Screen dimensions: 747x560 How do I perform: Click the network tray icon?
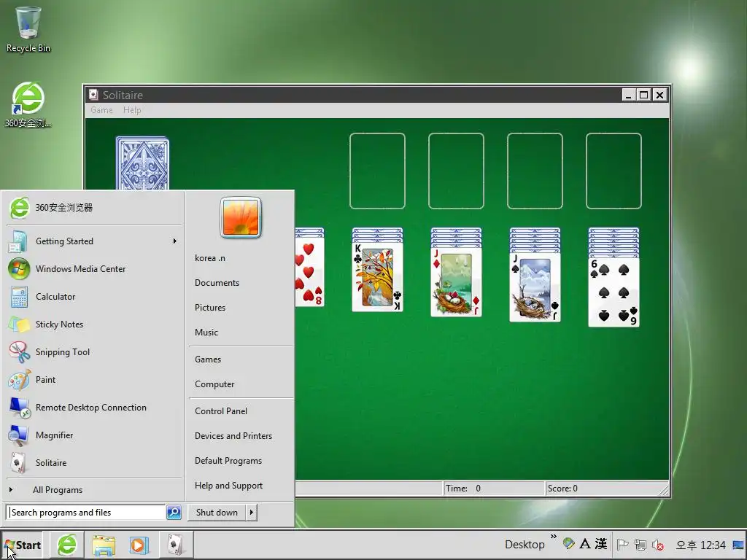(x=640, y=544)
